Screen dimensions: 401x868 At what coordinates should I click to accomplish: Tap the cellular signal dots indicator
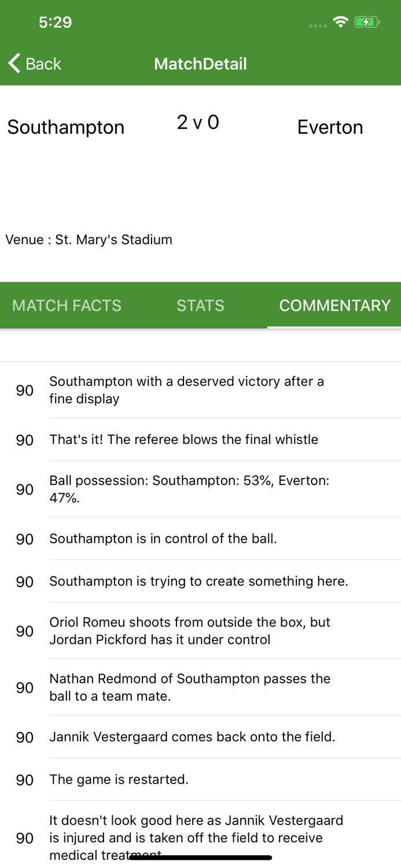[317, 24]
